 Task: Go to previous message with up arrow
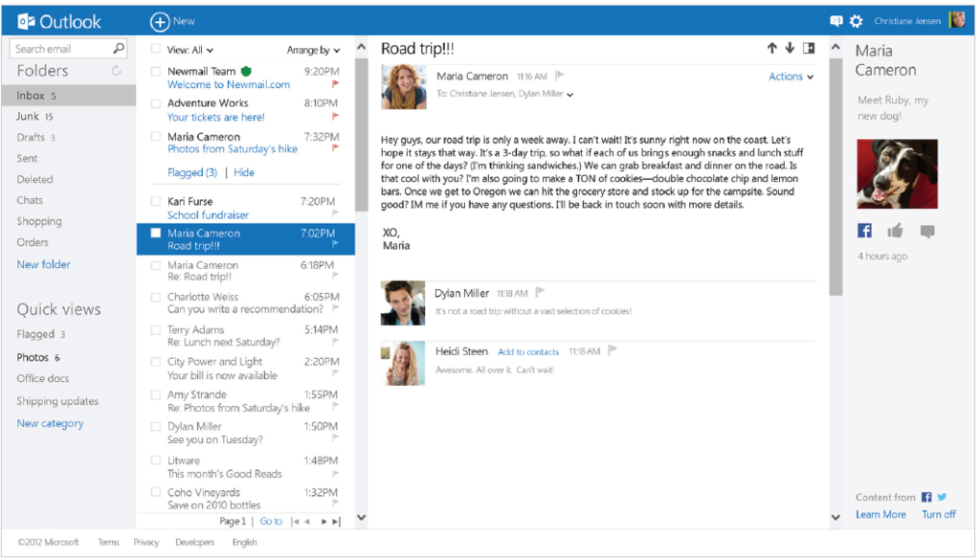772,48
